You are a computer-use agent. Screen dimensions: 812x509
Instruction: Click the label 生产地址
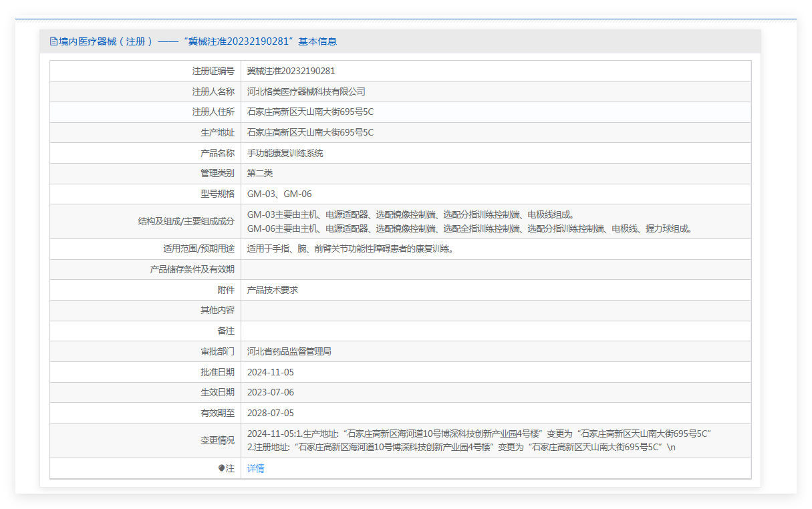[x=218, y=133]
